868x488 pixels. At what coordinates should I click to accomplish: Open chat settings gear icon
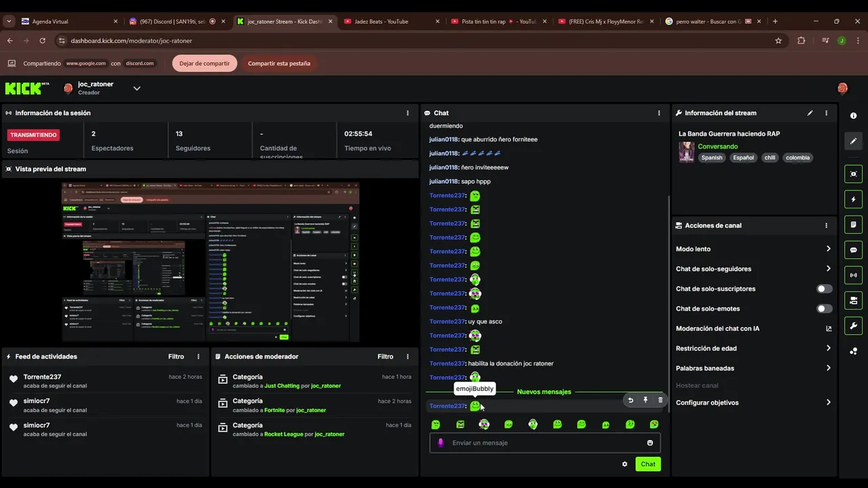pyautogui.click(x=625, y=464)
